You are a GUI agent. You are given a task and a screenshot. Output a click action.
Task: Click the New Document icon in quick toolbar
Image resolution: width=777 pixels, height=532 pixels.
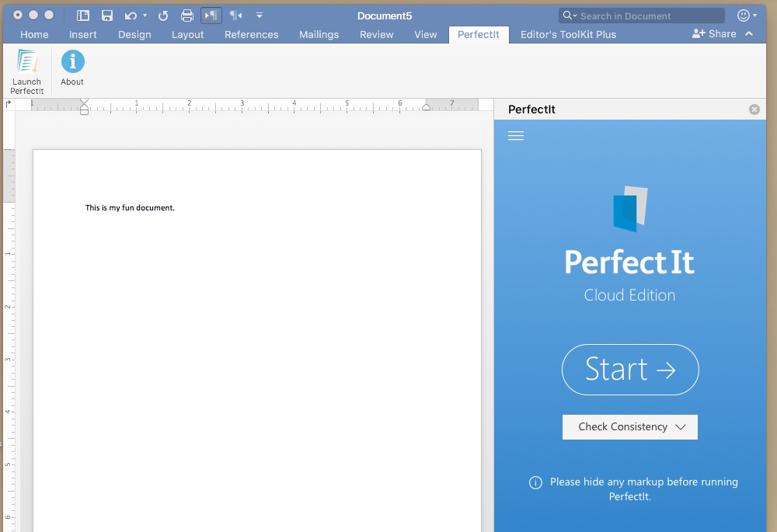(x=82, y=15)
